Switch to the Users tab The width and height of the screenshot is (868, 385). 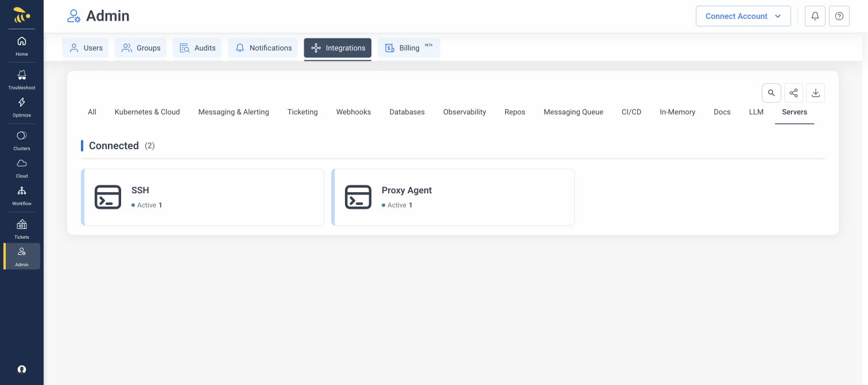pos(85,48)
